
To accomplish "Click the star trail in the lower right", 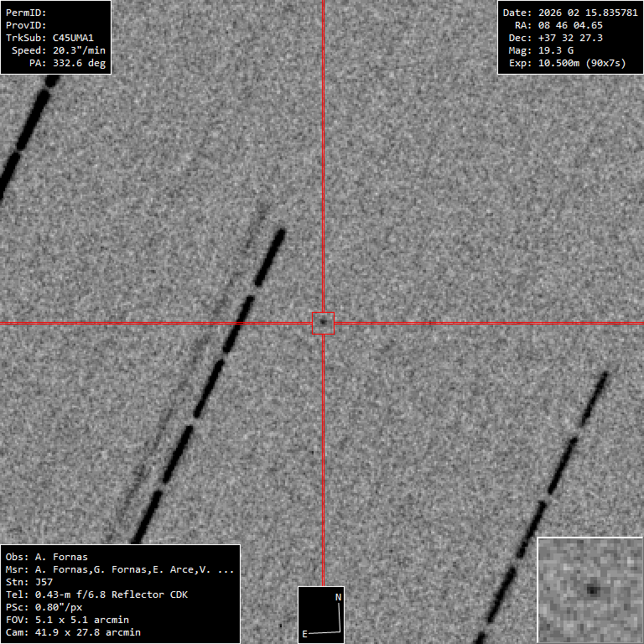I will [553, 486].
